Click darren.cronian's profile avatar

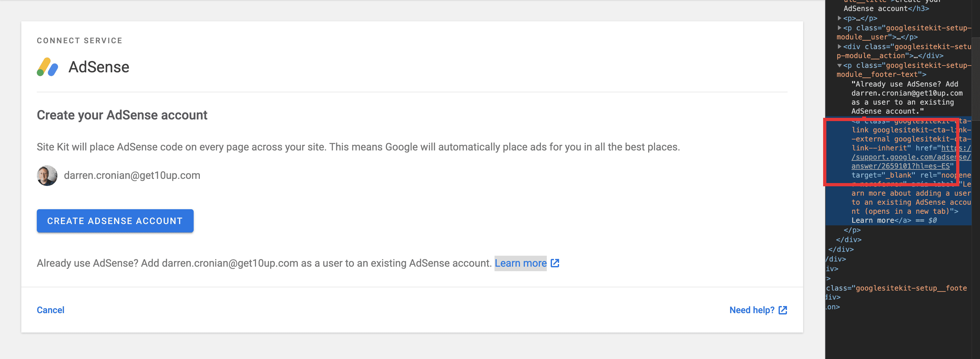(x=47, y=175)
